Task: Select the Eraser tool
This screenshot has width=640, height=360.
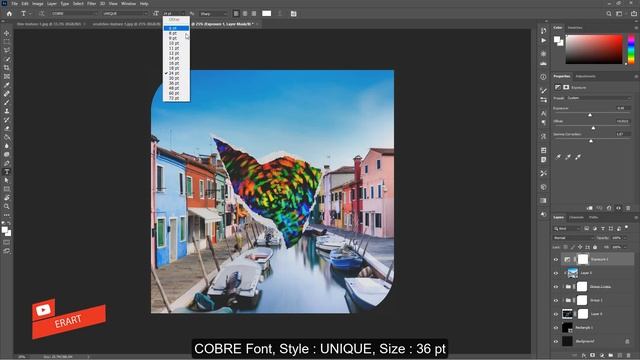Action: click(7, 129)
